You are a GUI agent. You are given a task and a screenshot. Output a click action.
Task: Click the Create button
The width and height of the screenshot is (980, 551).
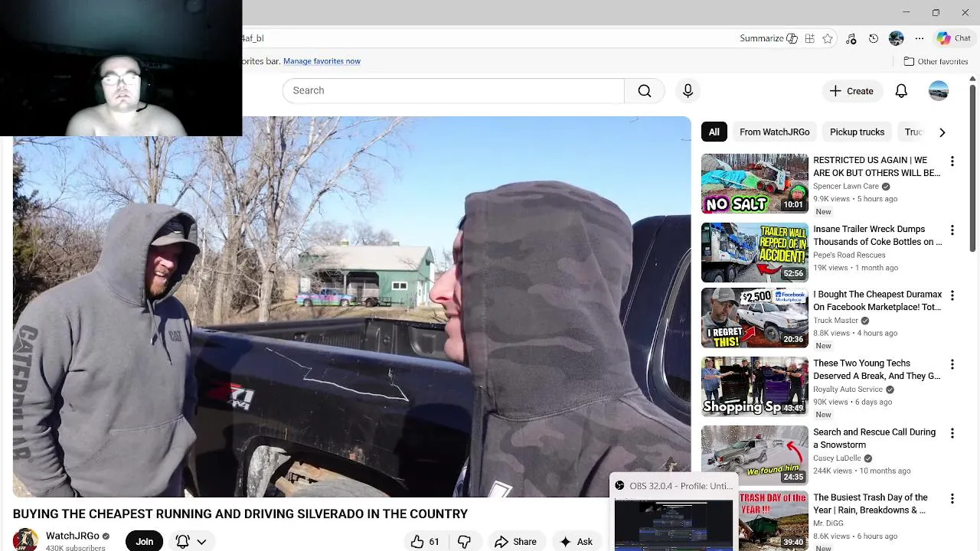coord(851,91)
